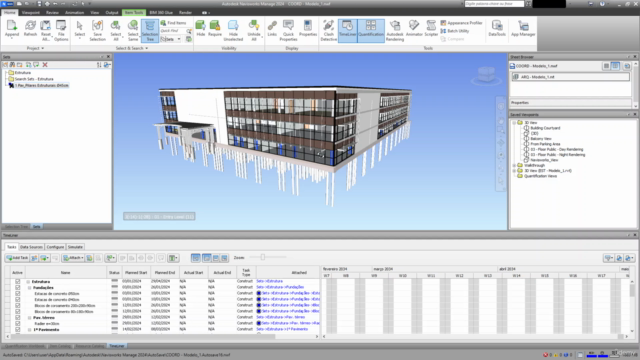640x360 pixels.
Task: Toggle the Quantification tool
Action: 371,30
